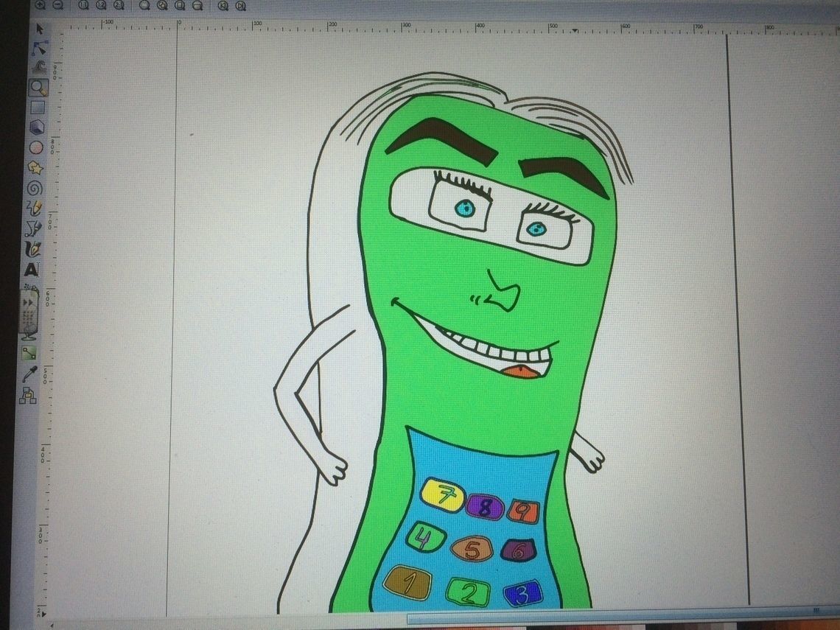Image resolution: width=840 pixels, height=630 pixels.
Task: Select the Selector arrow tool
Action: click(x=39, y=29)
